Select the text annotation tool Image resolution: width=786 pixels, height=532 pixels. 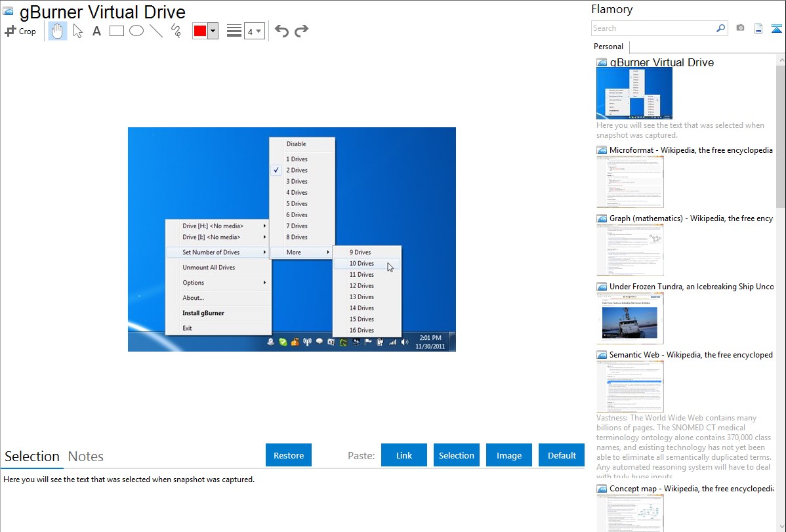click(x=96, y=31)
